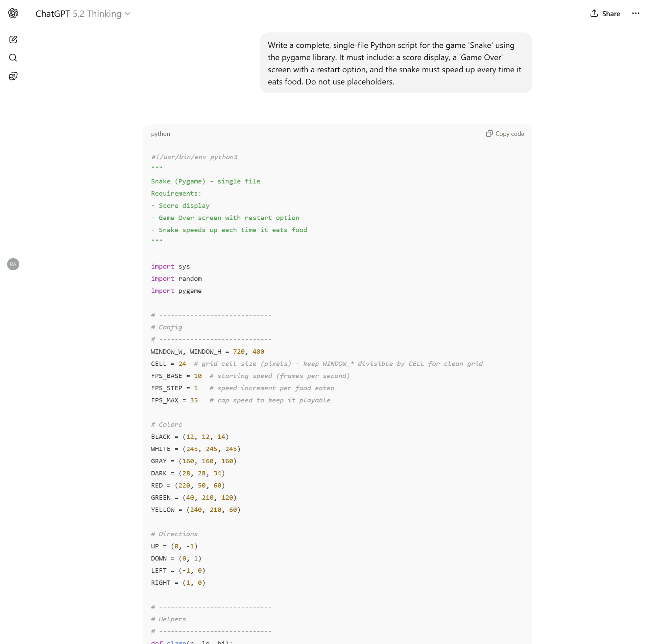This screenshot has width=649, height=644.
Task: Expand the 5.2 Thinking model selector
Action: pyautogui.click(x=100, y=14)
